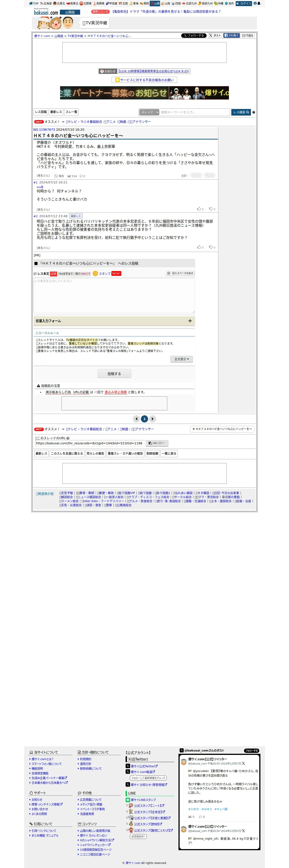This screenshot has height=868, width=289.
Task: Click the TOP home icon link
Action: tap(34, 3)
